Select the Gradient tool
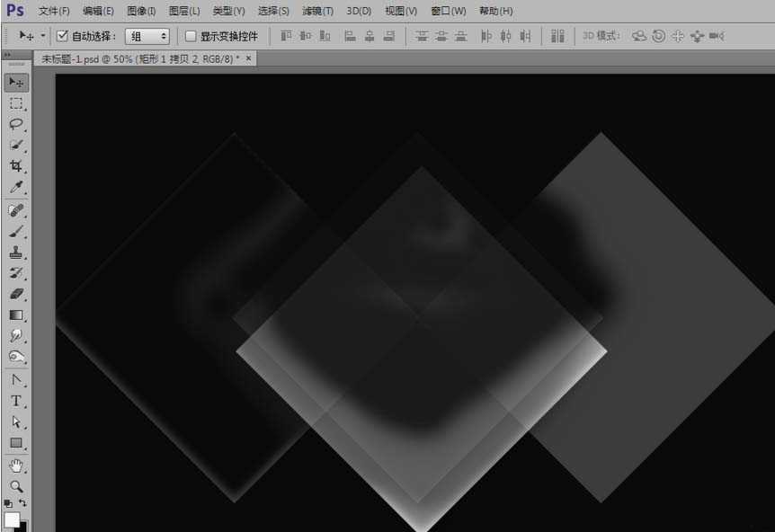Viewport: 775px width, 532px height. click(x=16, y=315)
